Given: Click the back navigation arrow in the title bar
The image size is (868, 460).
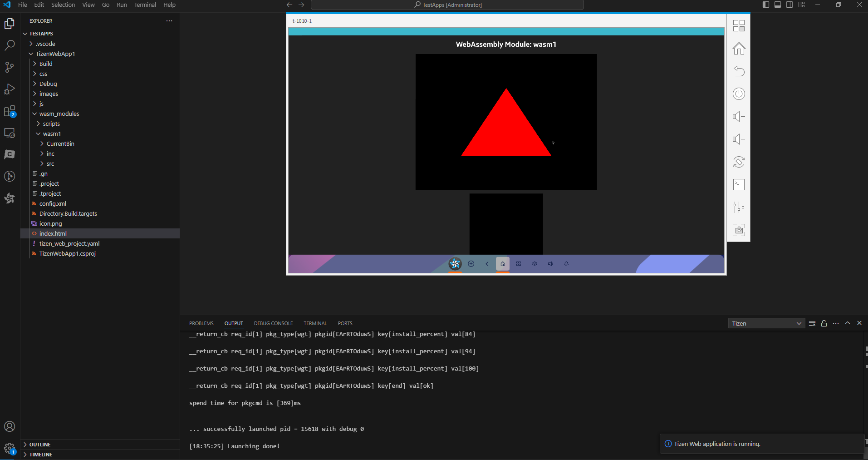Looking at the screenshot, I should (289, 5).
